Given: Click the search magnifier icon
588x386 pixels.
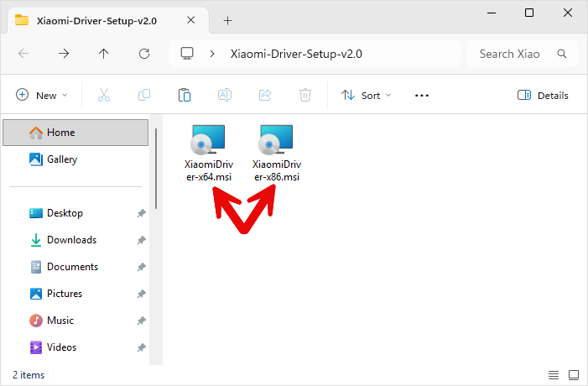Looking at the screenshot, I should [562, 54].
